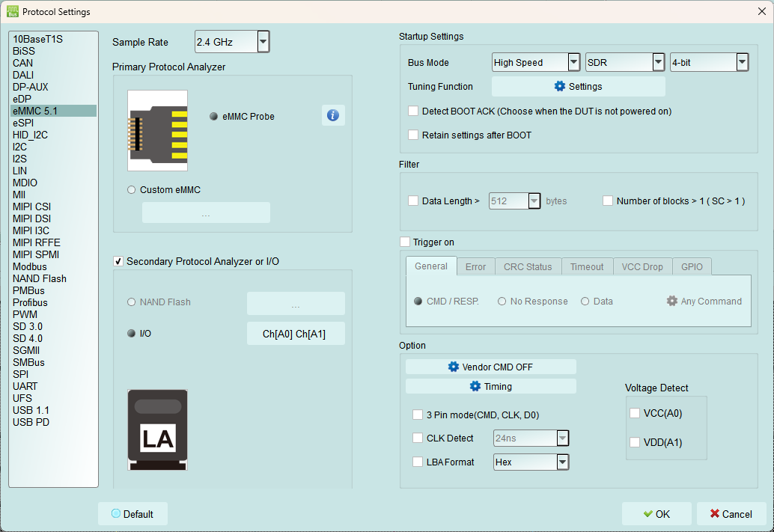
Task: Enable the CLK Detect checkbox
Action: coord(418,438)
